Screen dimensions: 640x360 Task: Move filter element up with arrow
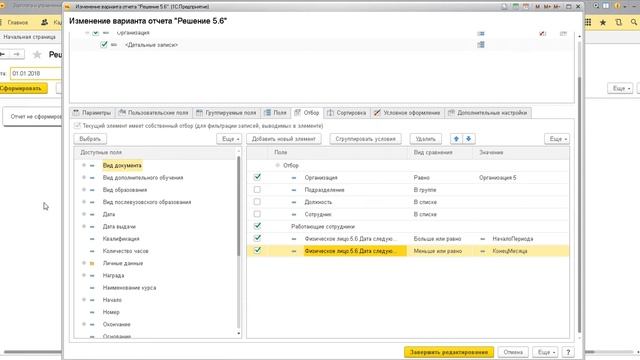[456, 139]
